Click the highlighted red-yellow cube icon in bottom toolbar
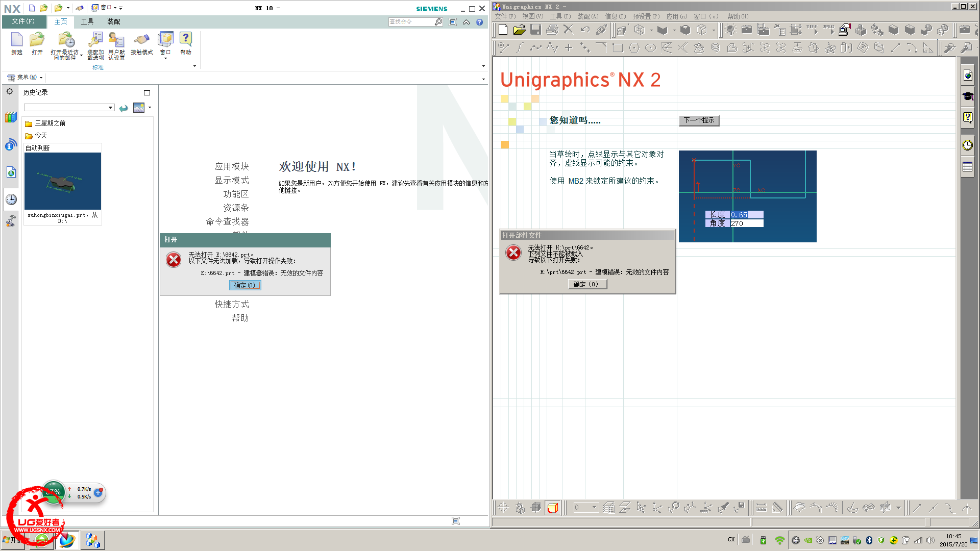980x551 pixels. tap(552, 508)
